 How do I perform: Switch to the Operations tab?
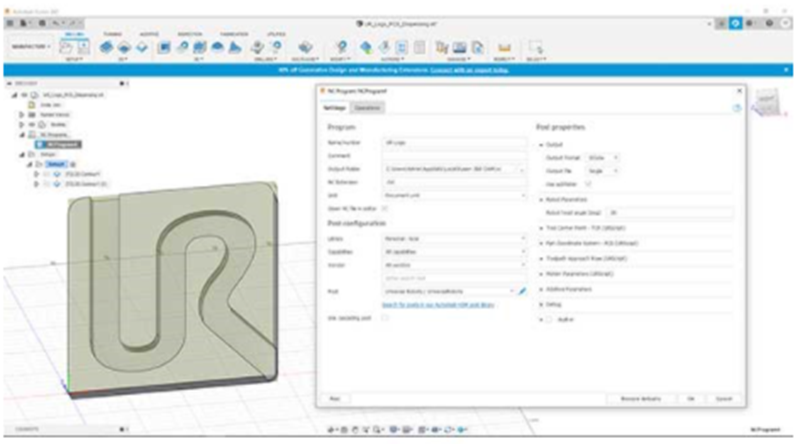(367, 108)
